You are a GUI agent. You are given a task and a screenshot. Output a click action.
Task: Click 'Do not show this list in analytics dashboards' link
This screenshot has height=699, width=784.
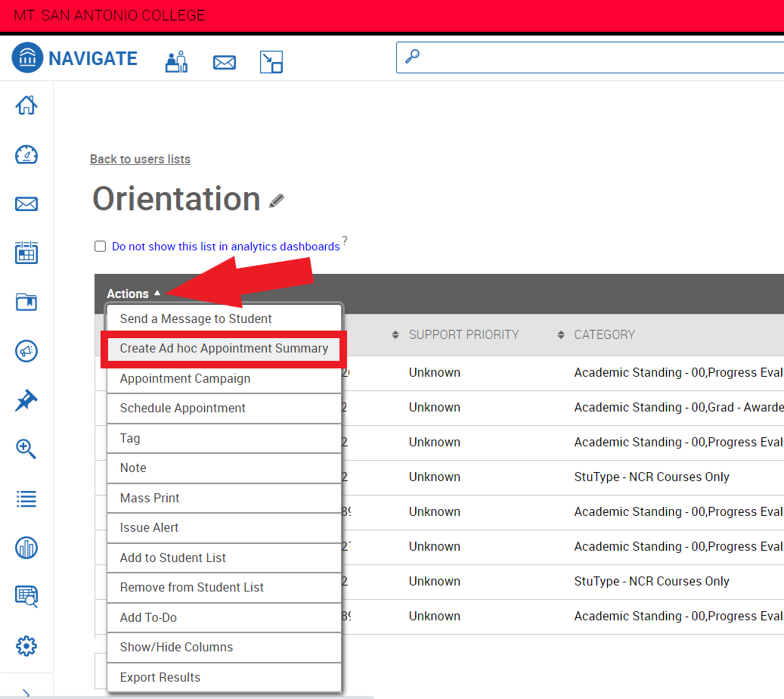point(225,247)
